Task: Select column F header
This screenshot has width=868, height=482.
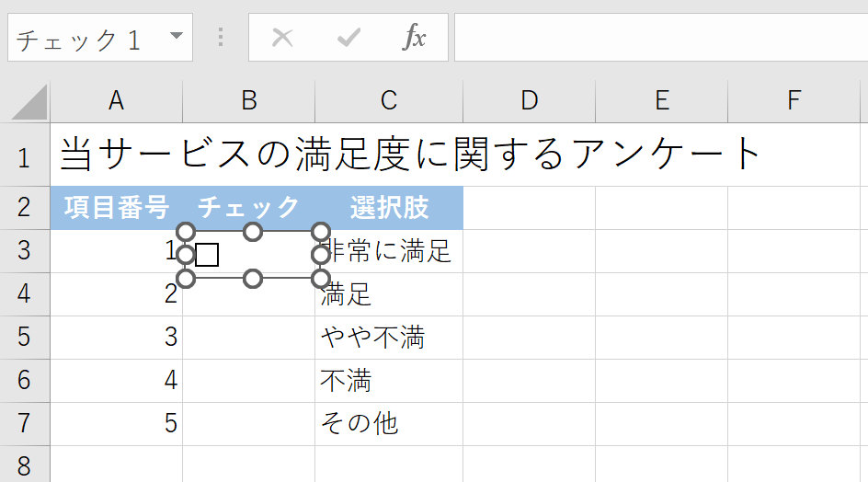Action: coord(794,101)
